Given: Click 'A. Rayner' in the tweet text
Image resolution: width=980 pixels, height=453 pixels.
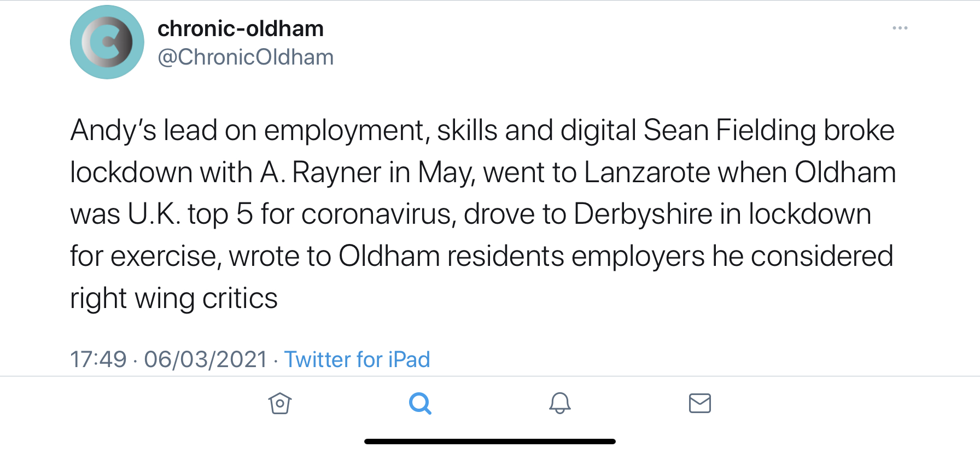Looking at the screenshot, I should pyautogui.click(x=320, y=172).
